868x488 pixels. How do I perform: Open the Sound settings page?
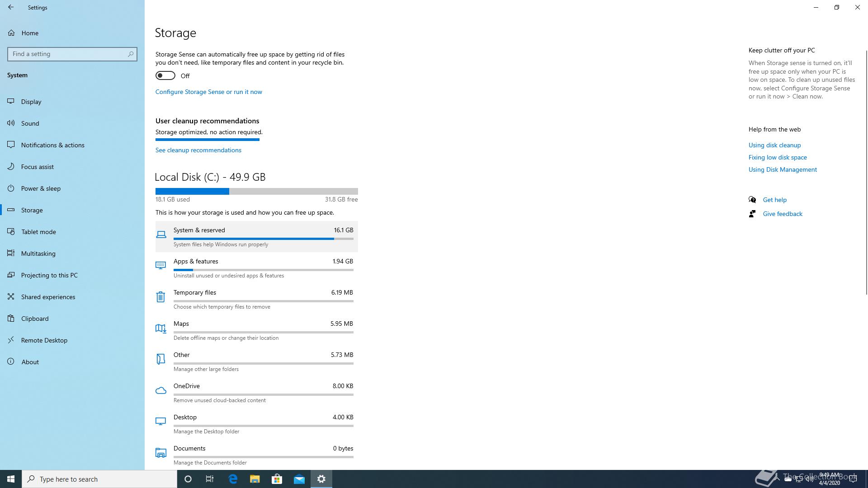[x=72, y=123]
